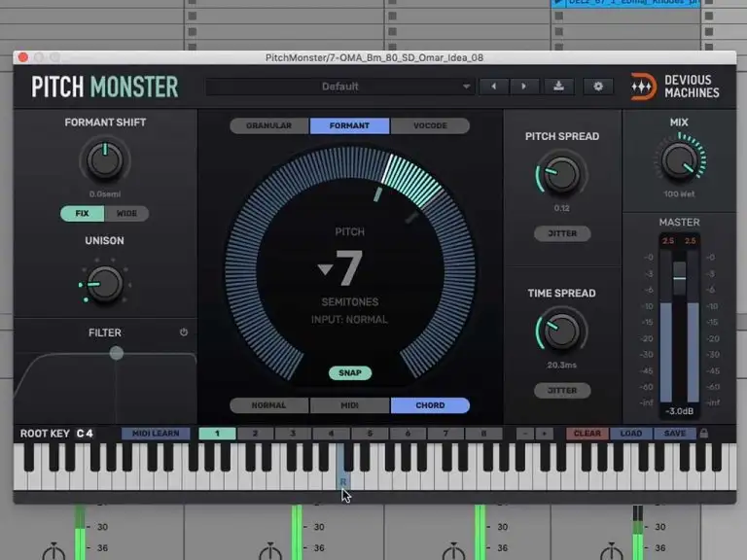Click the filter cutoff handle on curve
The width and height of the screenshot is (747, 560).
(x=117, y=353)
